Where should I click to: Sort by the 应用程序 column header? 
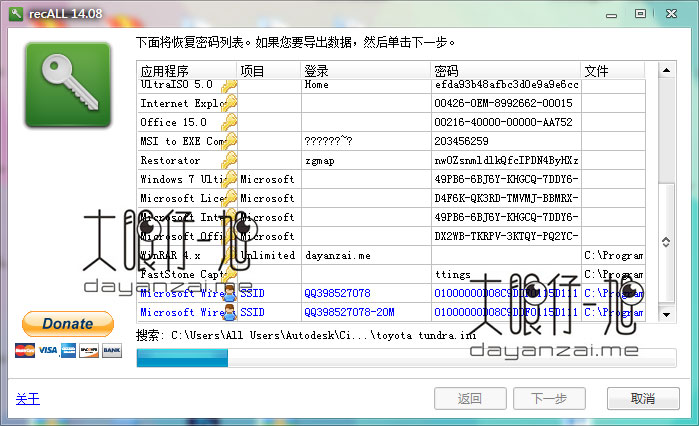(187, 70)
